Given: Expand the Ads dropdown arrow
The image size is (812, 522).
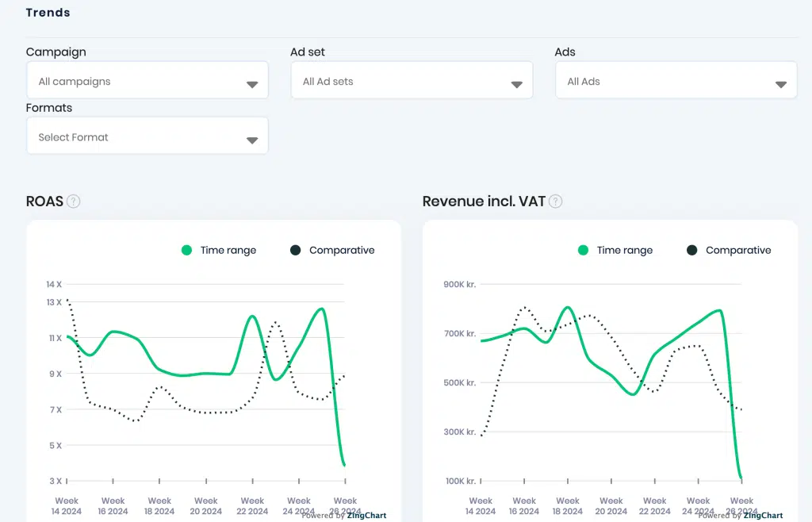Looking at the screenshot, I should (x=781, y=84).
